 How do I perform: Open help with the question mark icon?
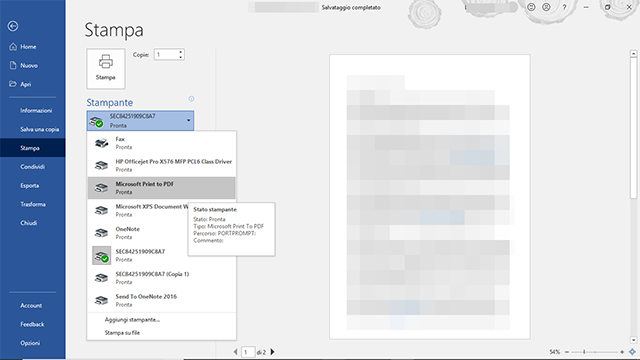pyautogui.click(x=564, y=7)
